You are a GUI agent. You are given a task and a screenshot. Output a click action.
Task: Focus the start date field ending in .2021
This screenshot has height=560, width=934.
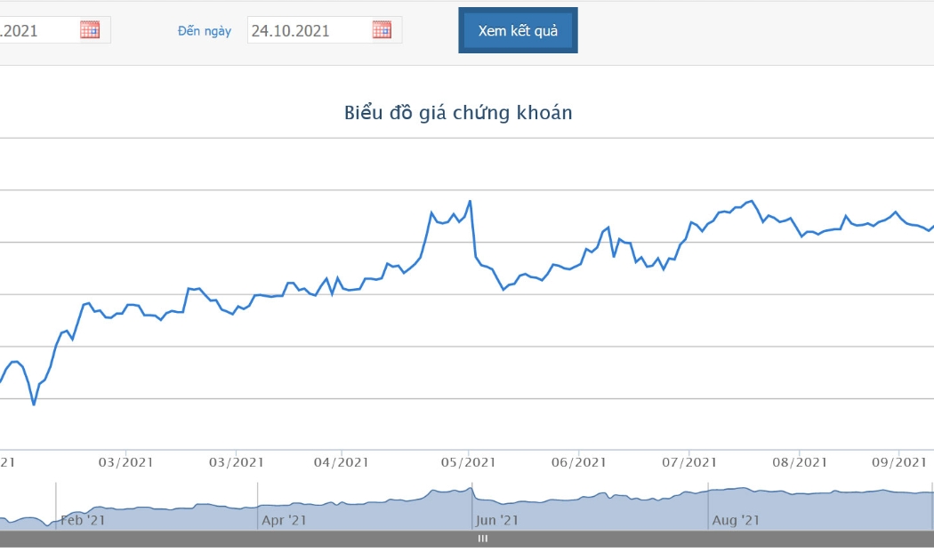click(55, 29)
